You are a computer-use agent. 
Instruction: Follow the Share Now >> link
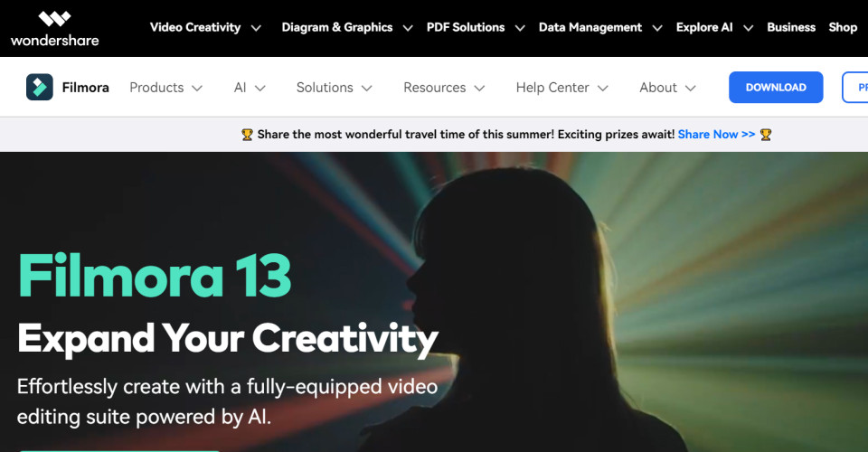click(x=716, y=135)
